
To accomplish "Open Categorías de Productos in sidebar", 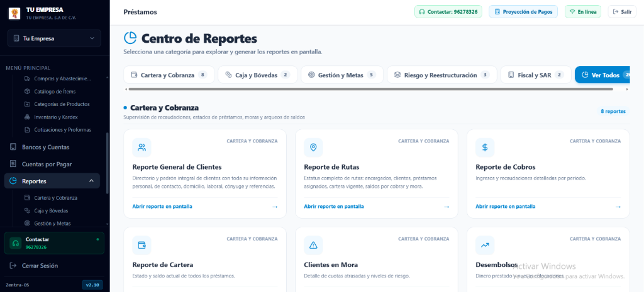I will pos(62,104).
